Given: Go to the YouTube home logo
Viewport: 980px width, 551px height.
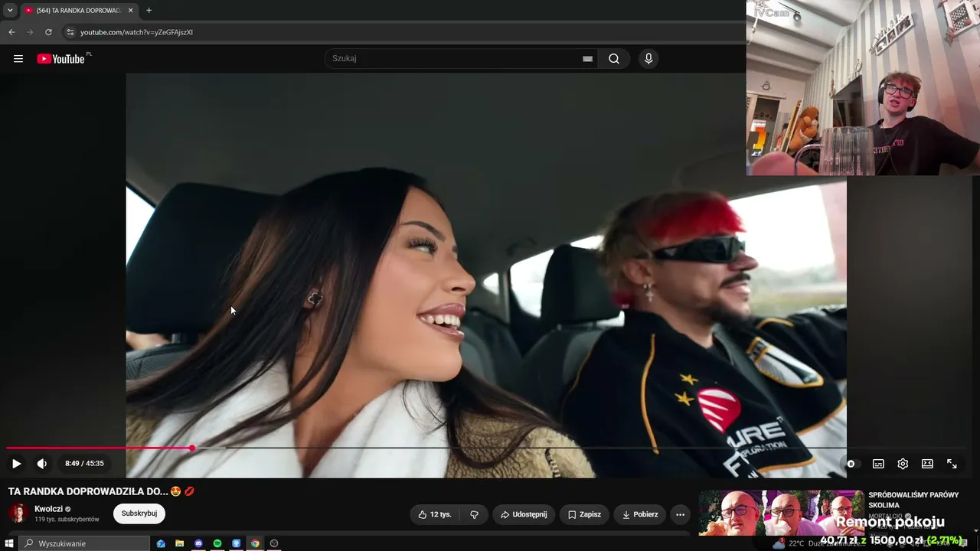Looking at the screenshot, I should click(x=60, y=59).
